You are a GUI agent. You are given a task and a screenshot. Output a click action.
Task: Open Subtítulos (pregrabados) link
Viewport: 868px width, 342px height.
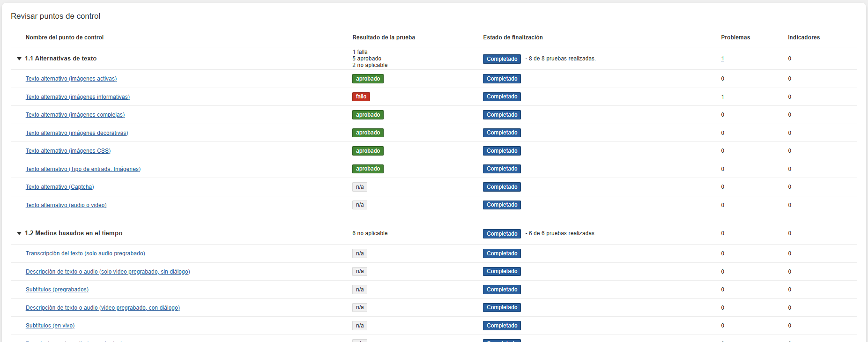point(57,290)
